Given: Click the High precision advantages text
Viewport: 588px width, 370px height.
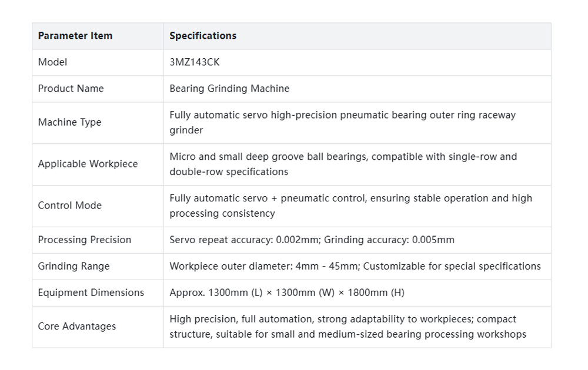Looking at the screenshot, I should [x=348, y=327].
